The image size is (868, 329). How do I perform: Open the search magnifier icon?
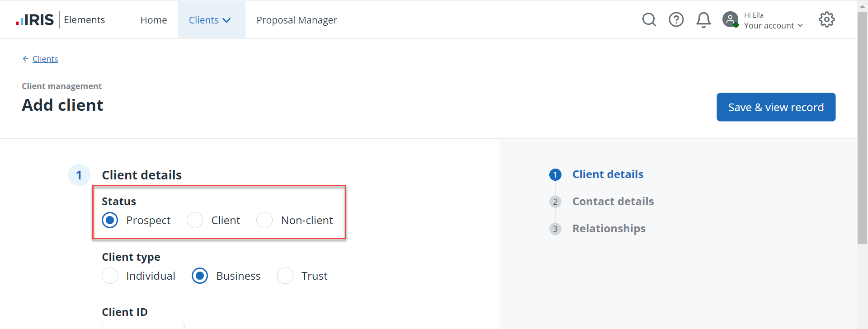(x=649, y=19)
